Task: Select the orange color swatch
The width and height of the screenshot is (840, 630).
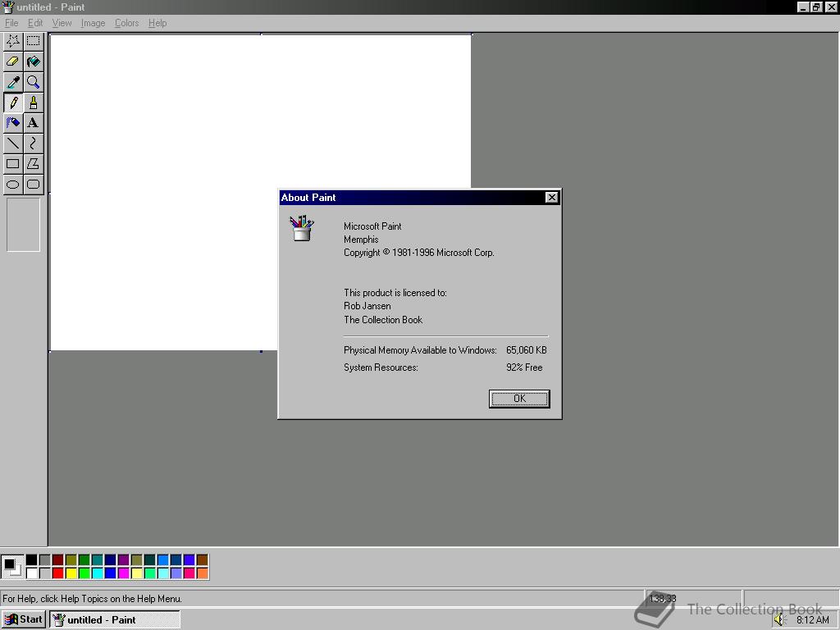Action: [202, 573]
